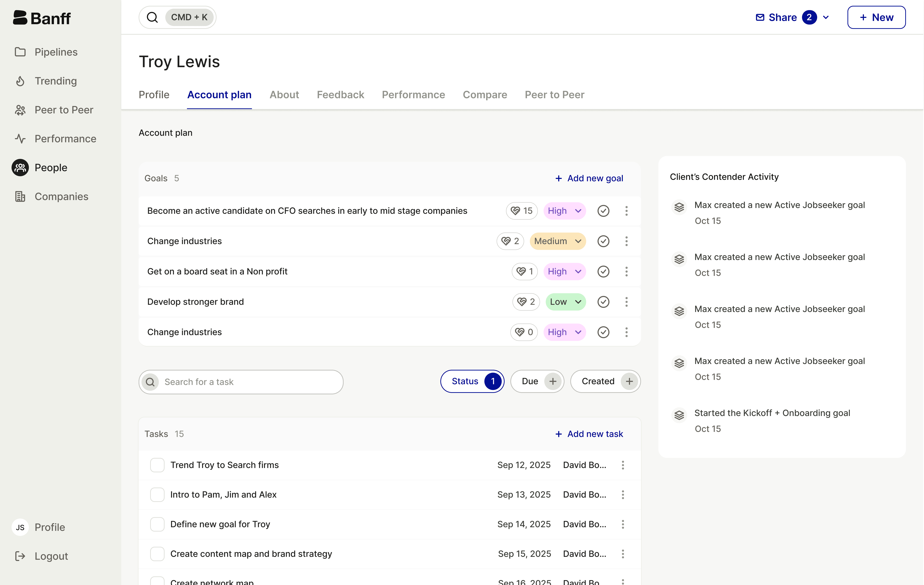Check Create content map and brand strategy
The height and width of the screenshot is (585, 924).
[157, 554]
